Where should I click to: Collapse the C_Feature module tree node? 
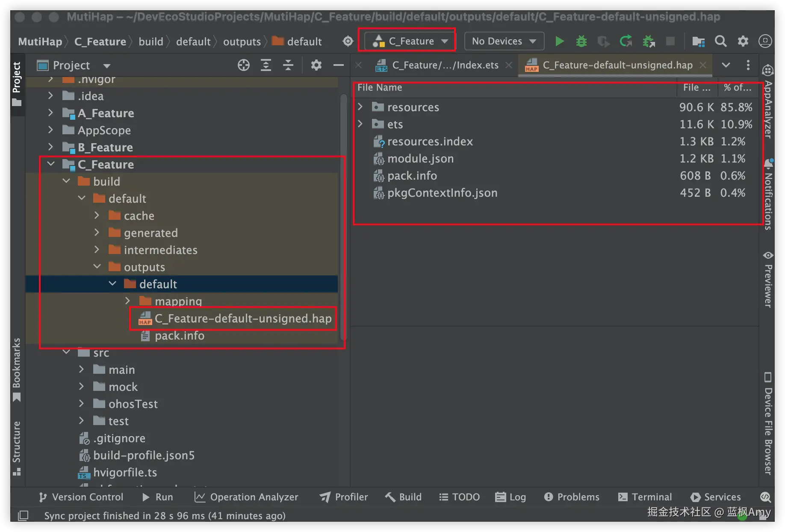click(x=51, y=164)
